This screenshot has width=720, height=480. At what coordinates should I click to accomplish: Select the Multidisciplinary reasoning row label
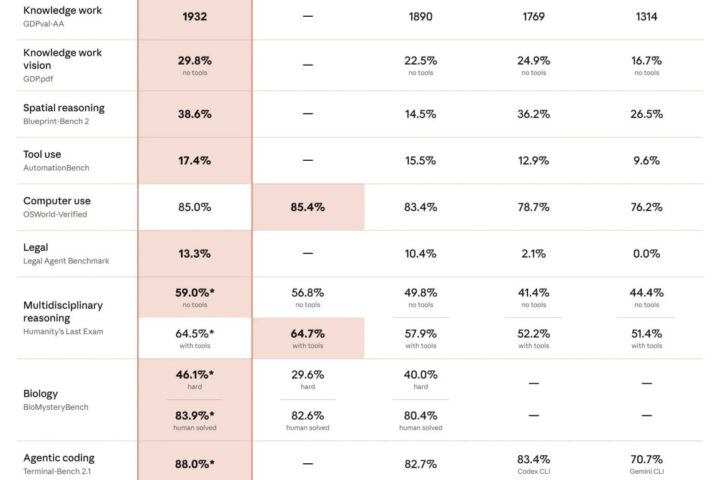[x=63, y=318]
